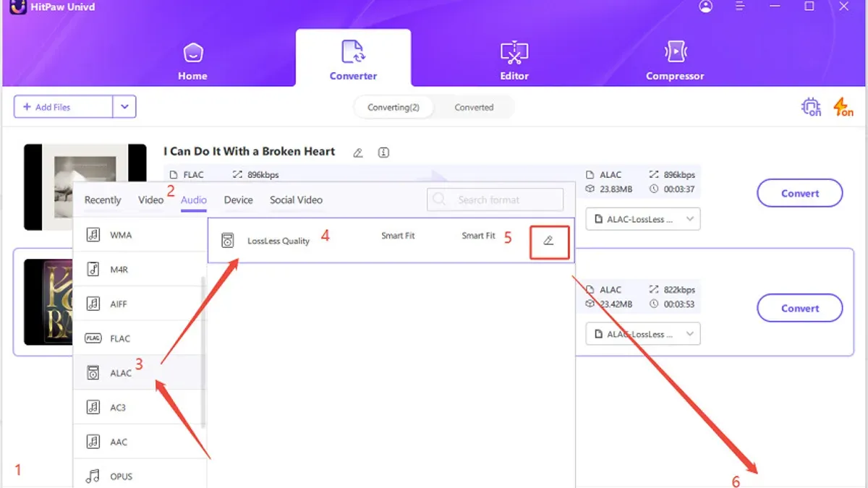Click the Add Files button
The height and width of the screenshot is (488, 868).
point(64,107)
